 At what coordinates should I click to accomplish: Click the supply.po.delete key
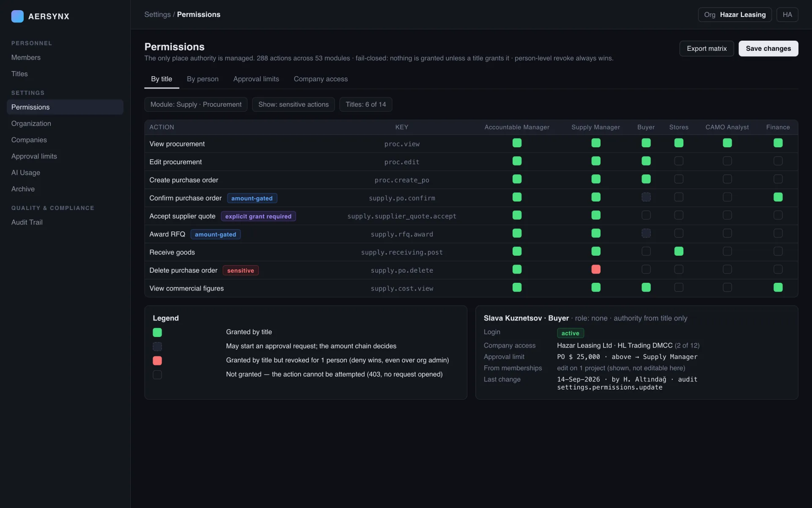[x=402, y=271]
